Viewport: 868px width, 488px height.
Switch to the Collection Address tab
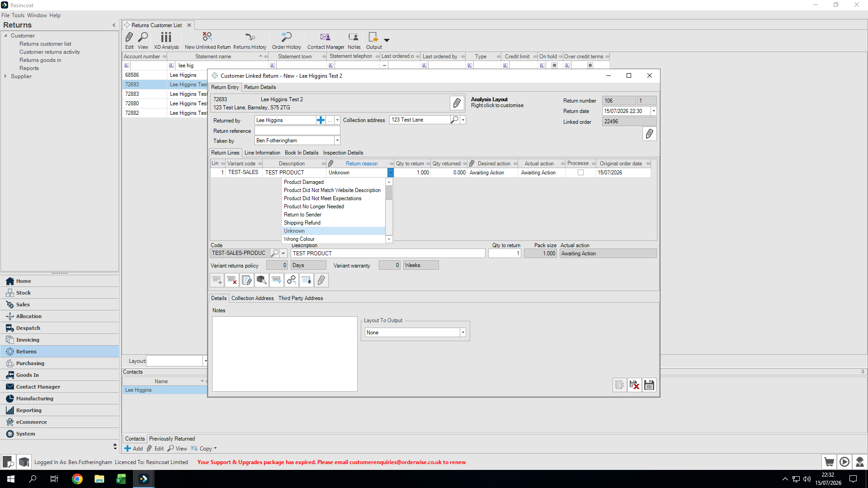point(252,298)
